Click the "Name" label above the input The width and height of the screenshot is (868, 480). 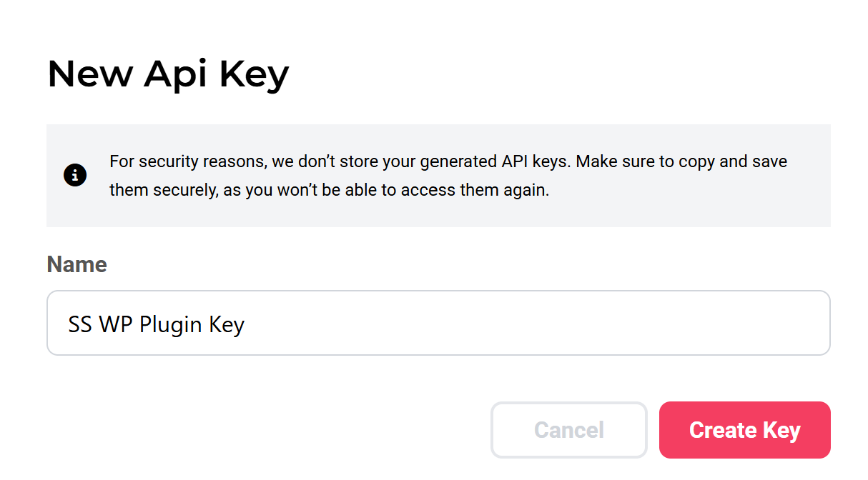(77, 264)
